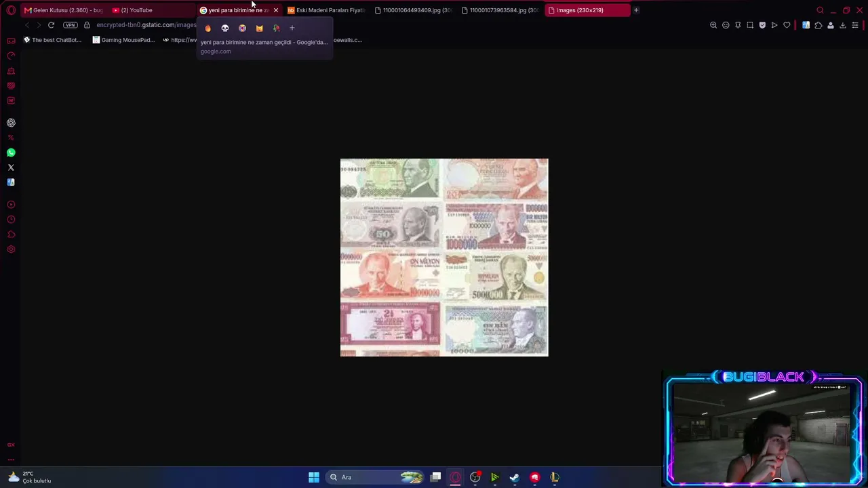Pick the fire emoji in tab popup
This screenshot has width=868, height=488.
click(x=208, y=28)
